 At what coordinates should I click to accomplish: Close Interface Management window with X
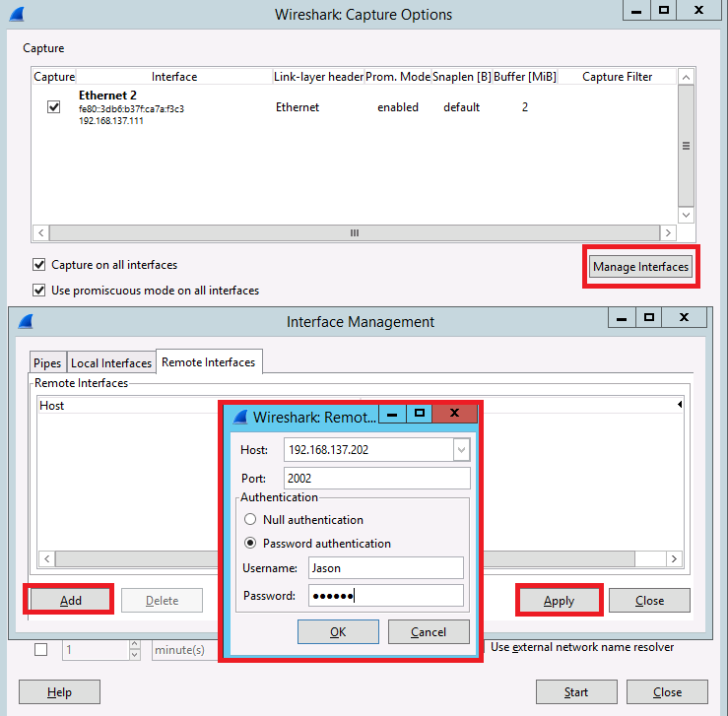click(684, 317)
